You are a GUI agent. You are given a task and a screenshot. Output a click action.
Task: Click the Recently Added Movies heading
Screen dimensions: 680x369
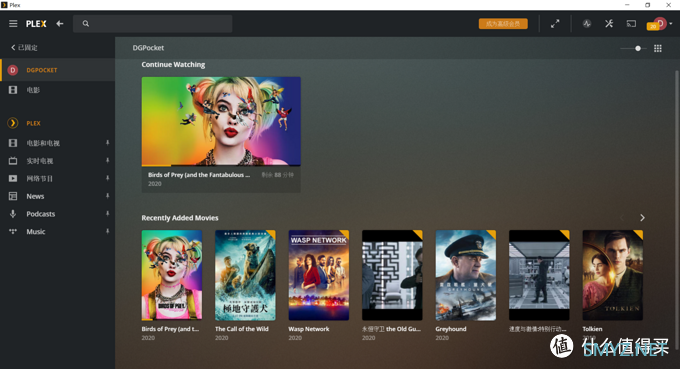click(180, 218)
